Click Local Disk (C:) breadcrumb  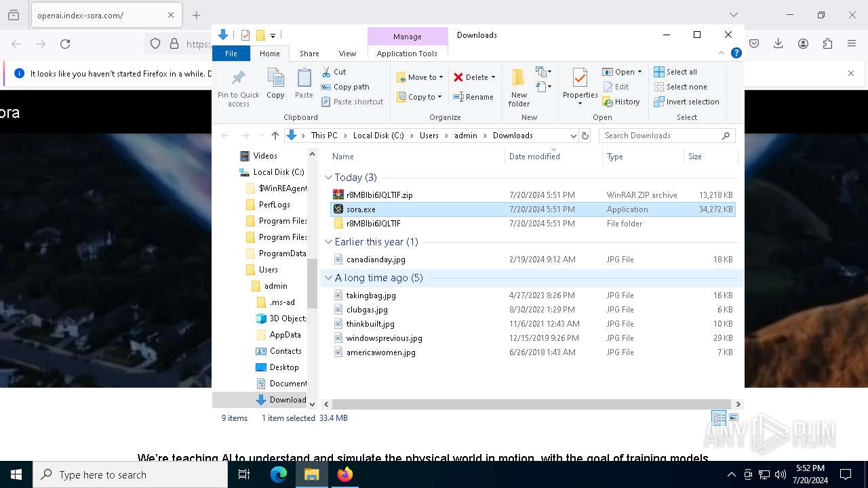[x=378, y=136]
